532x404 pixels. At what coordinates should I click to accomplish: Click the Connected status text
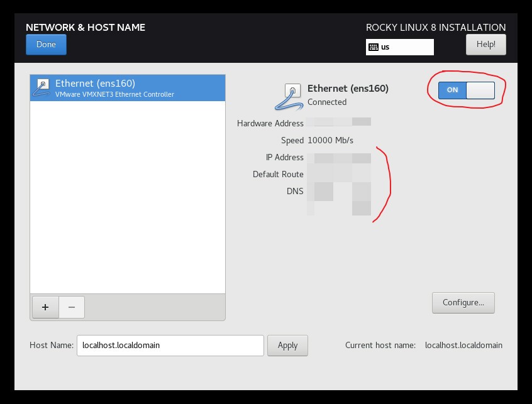(327, 102)
